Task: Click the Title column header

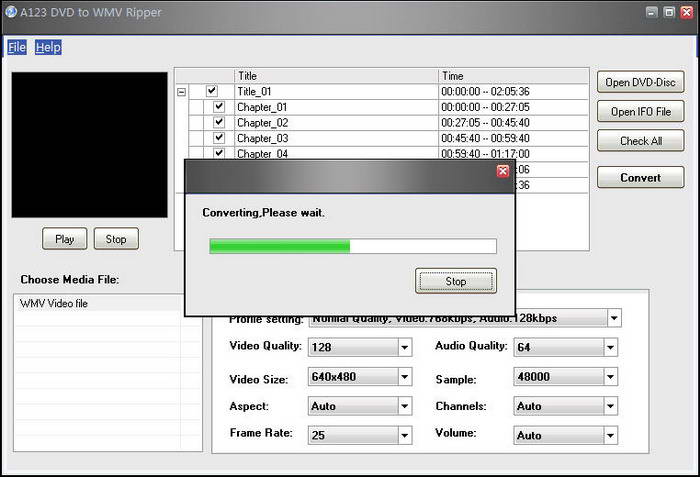Action: 336,76
